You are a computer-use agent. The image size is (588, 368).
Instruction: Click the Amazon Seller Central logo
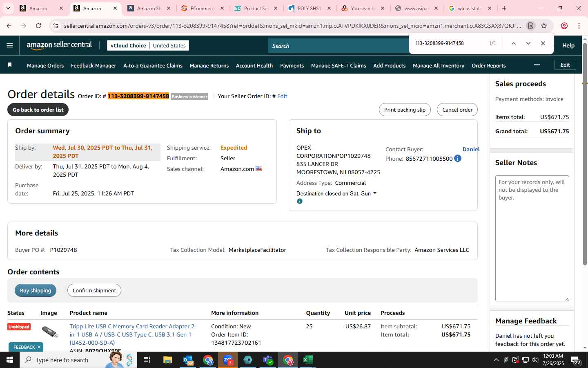click(59, 45)
